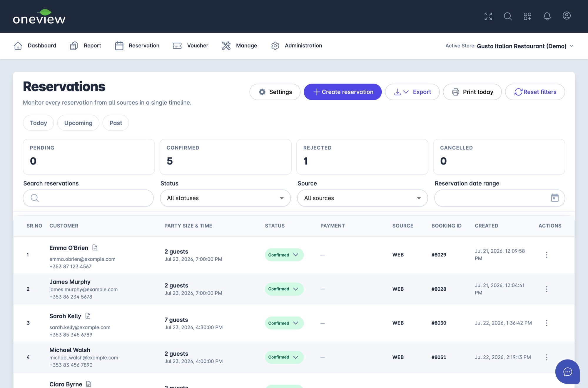Open actions menu for booking #8029
This screenshot has height=388, width=588.
point(547,255)
